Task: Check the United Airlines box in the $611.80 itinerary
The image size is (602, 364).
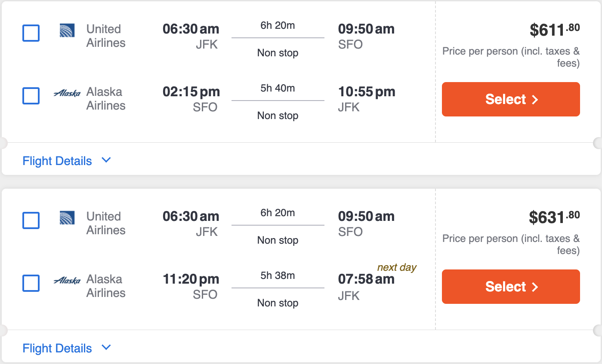Action: [31, 33]
